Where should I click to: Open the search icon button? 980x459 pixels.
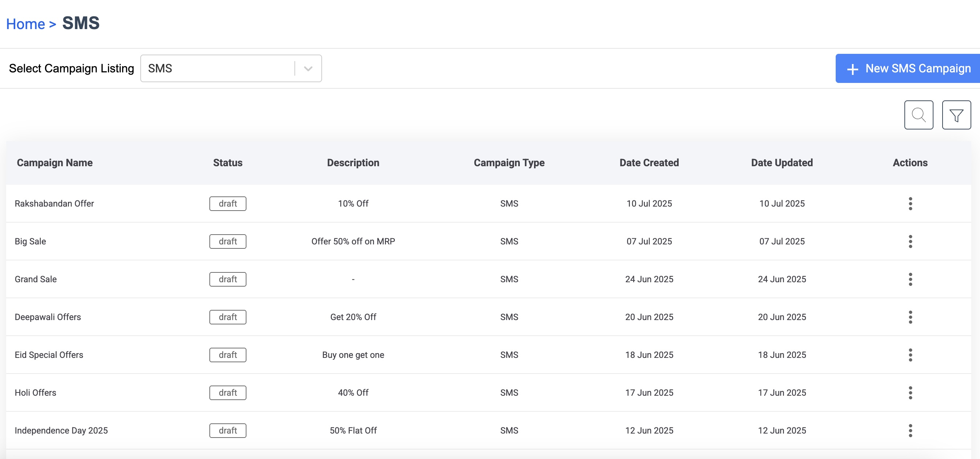[918, 115]
